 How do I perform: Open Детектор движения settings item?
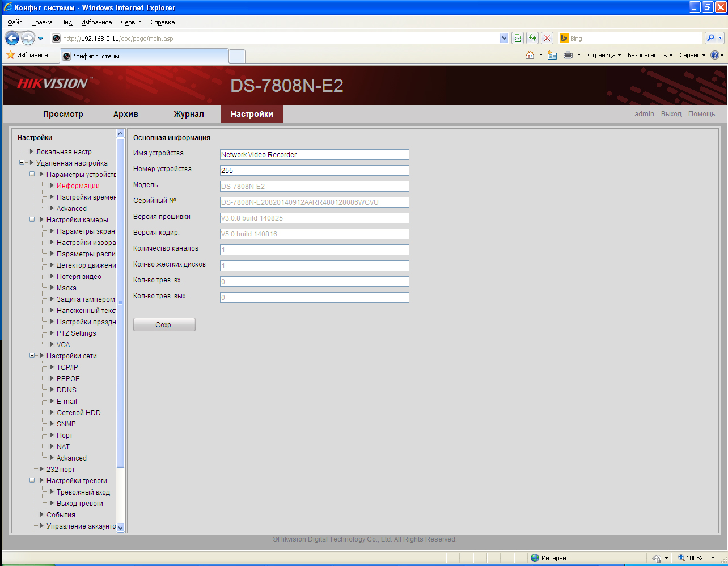point(86,265)
